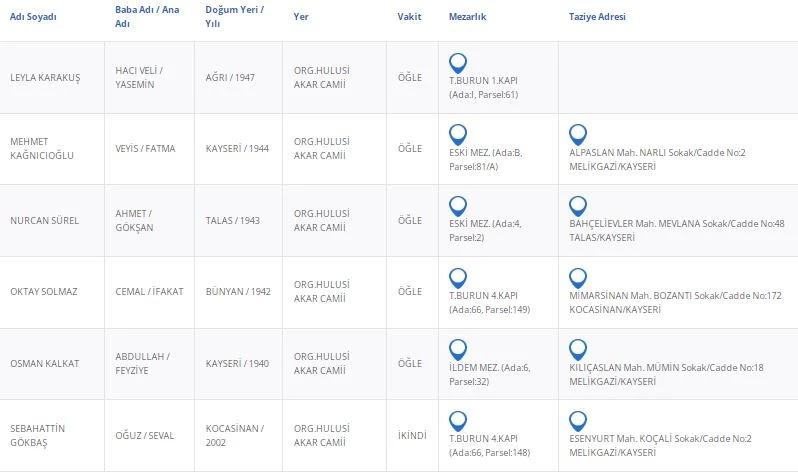Screen dimensions: 798x472
Task: Open cemetery map pin for Oktay Solmaz
Action: tap(458, 277)
